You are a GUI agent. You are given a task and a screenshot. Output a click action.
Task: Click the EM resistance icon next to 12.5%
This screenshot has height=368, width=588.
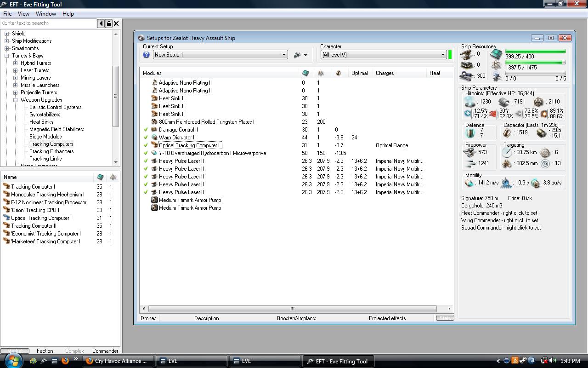468,114
